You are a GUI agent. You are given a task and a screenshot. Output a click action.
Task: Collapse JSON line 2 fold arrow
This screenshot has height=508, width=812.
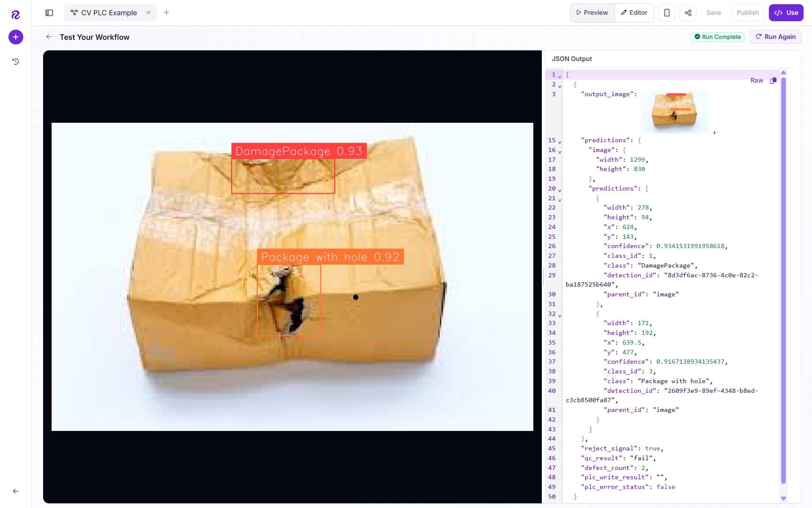560,86
